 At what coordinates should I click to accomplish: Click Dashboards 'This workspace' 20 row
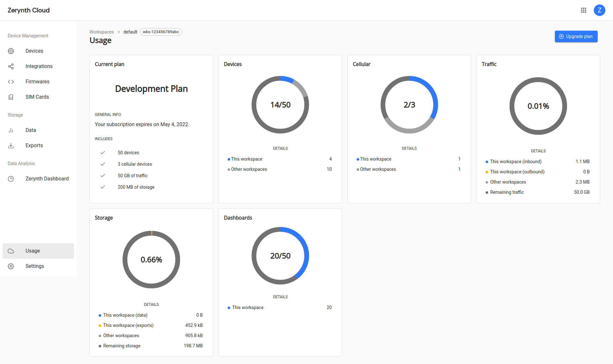coord(280,307)
